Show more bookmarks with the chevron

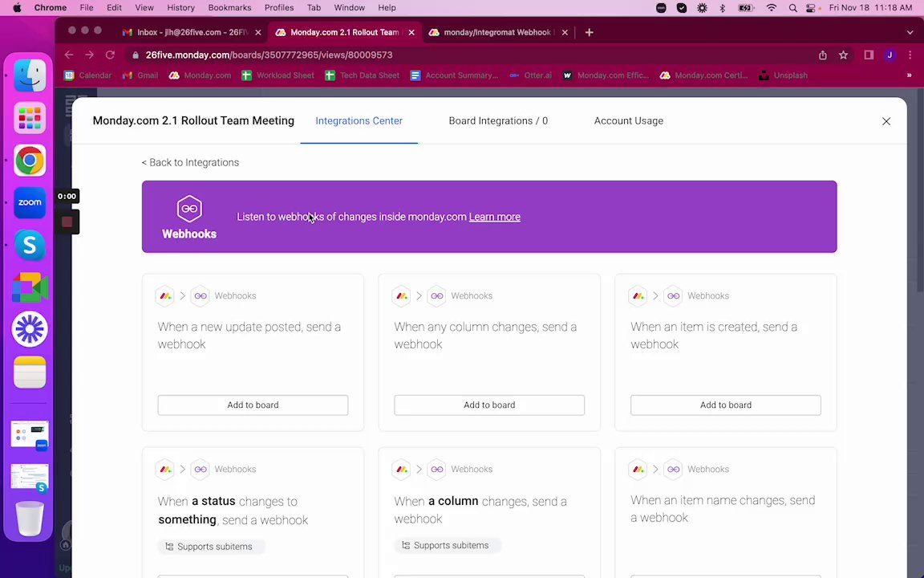coord(910,75)
